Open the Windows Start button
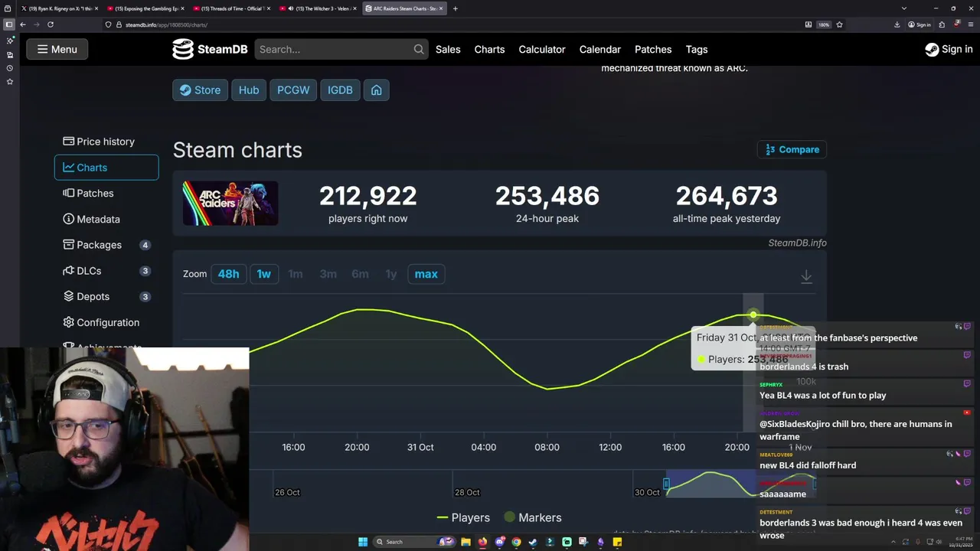 [363, 542]
